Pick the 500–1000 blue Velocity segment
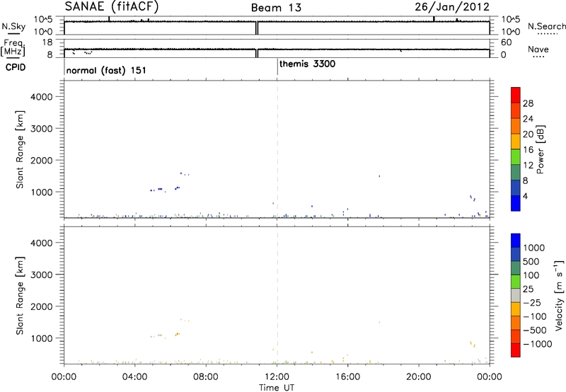Viewport: 566px width, 392px height. click(516, 254)
